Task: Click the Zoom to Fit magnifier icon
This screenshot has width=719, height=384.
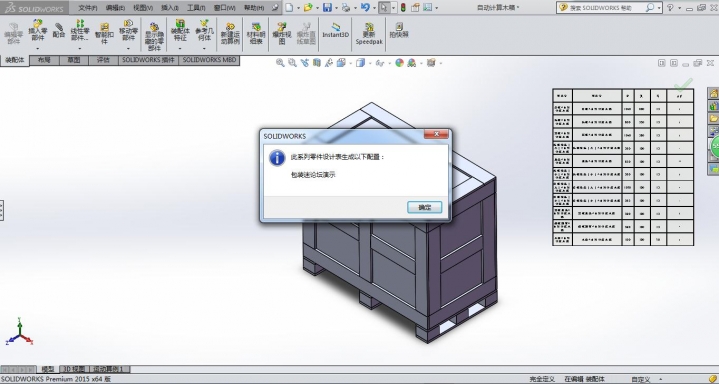Action: tap(280, 63)
